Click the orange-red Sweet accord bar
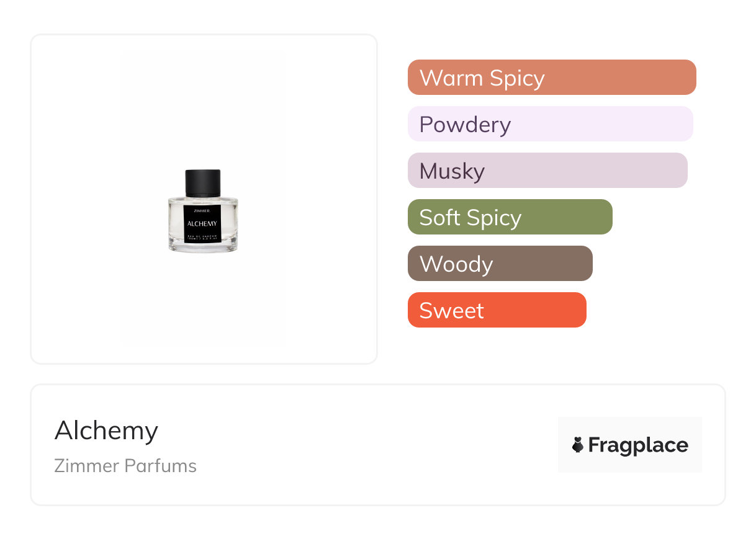 click(x=497, y=310)
